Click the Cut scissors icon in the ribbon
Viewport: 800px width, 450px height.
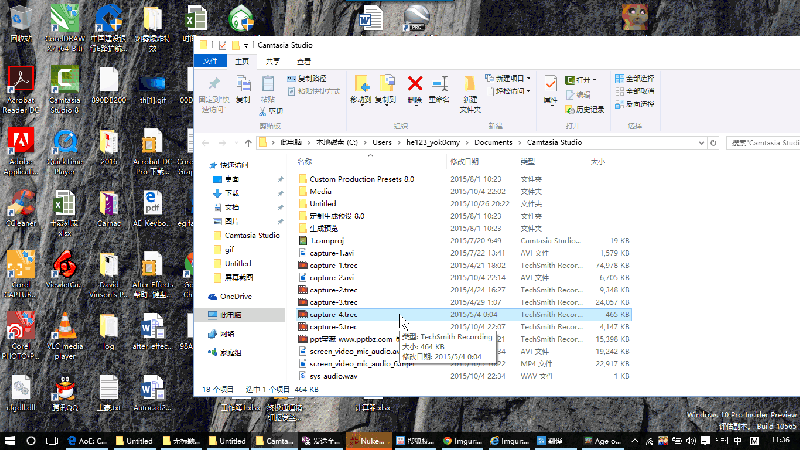[x=263, y=111]
